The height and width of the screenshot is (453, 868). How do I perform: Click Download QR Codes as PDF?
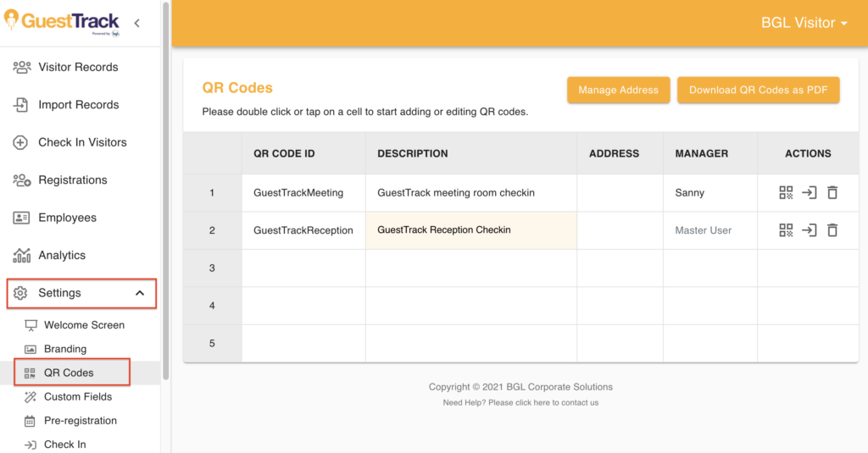point(759,90)
